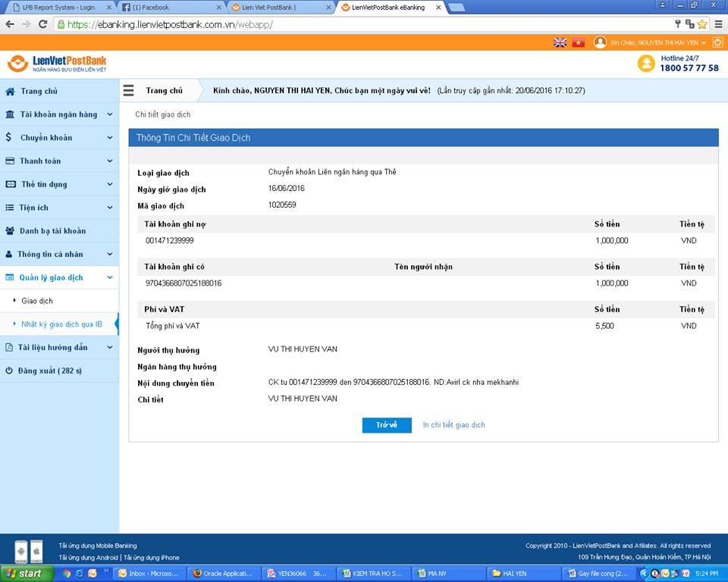Expand the Chuyển khoản sidebar section
Image resolution: width=728 pixels, height=582 pixels.
46,138
